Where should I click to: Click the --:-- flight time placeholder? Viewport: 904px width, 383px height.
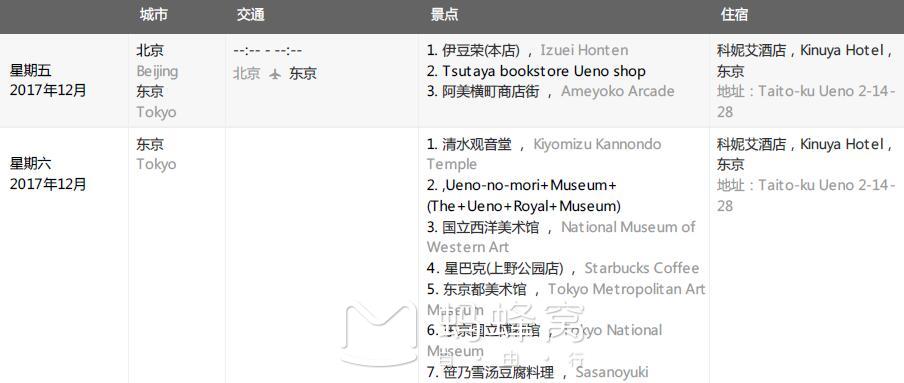tap(268, 51)
